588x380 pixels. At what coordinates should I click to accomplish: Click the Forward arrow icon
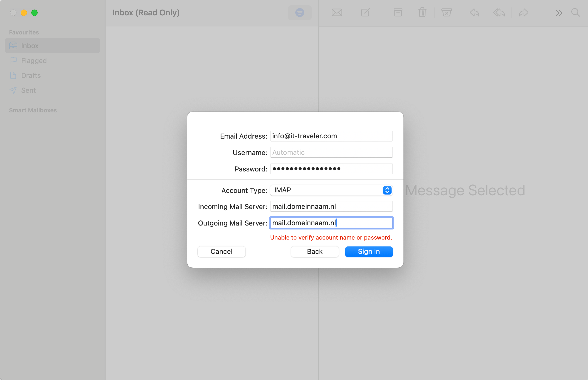pos(524,12)
